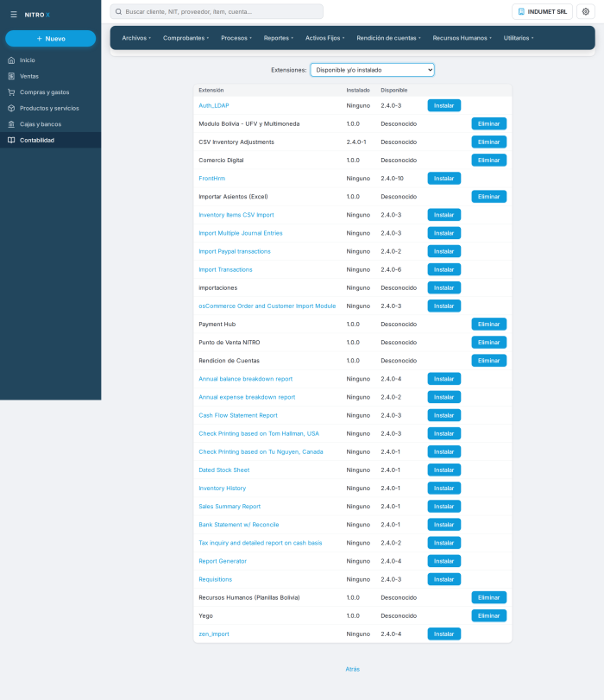The image size is (604, 700).
Task: Click installed version 2.4.0-1 of CSV Inventory
Action: (x=356, y=142)
